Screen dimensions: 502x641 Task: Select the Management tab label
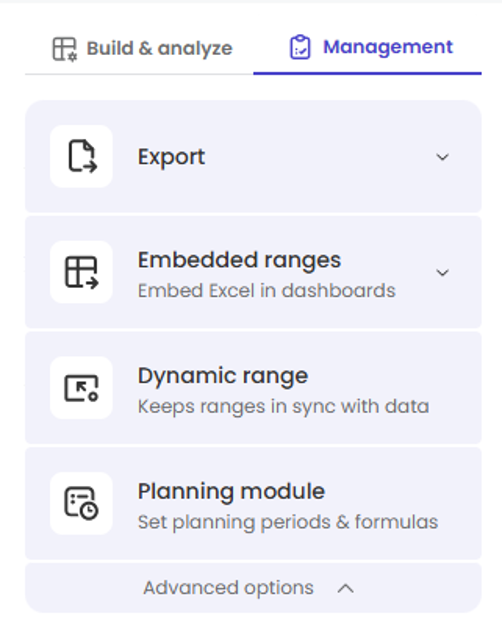click(x=388, y=47)
